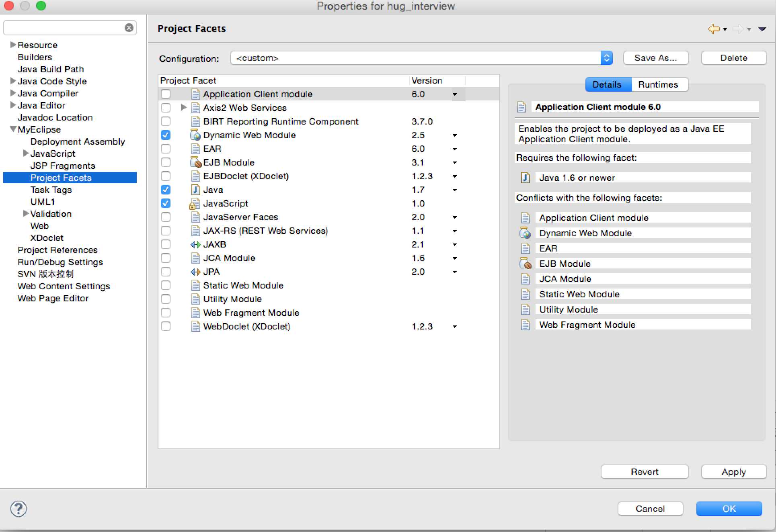Check the Axis2 Web Services checkbox
Viewport: 776px width, 532px height.
click(x=166, y=108)
